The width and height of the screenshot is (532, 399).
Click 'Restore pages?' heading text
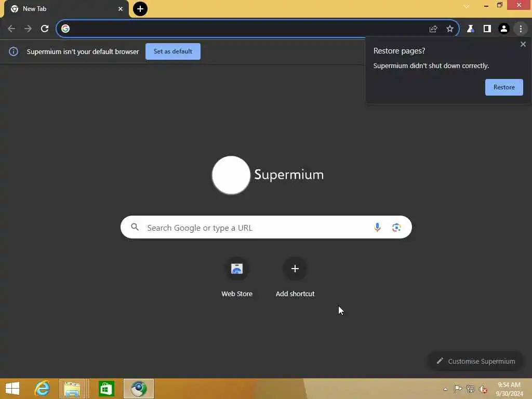tap(400, 51)
